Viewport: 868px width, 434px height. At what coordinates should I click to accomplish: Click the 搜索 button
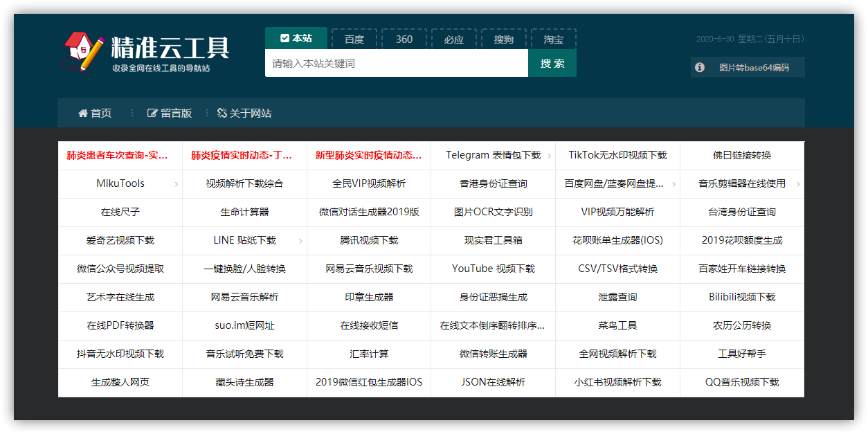point(552,63)
